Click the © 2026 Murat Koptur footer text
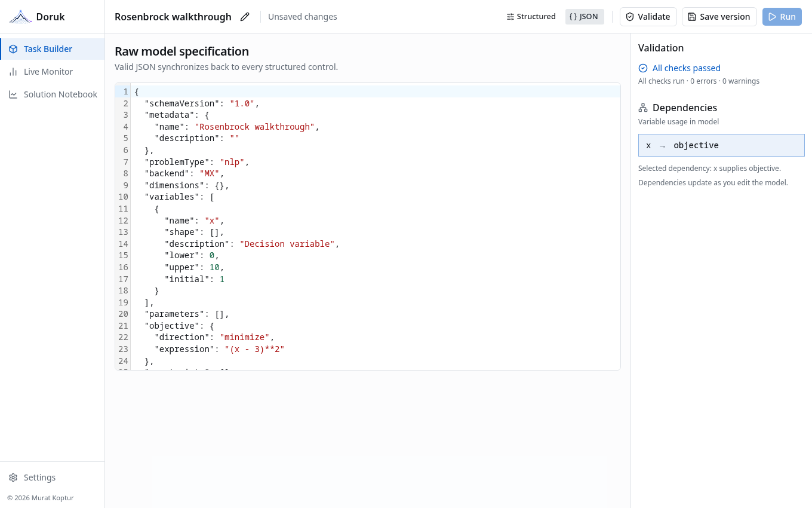The image size is (812, 508). point(41,498)
